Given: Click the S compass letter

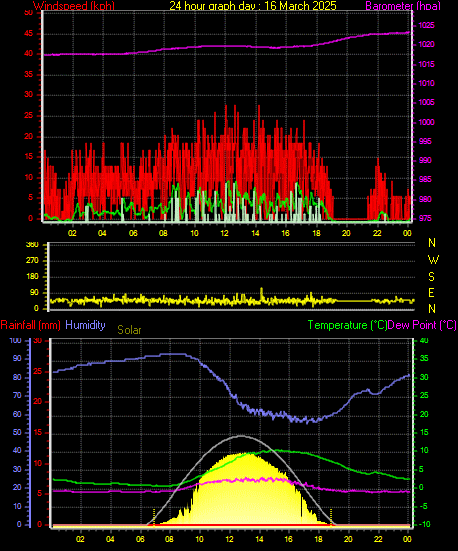Looking at the screenshot, I should click(x=432, y=277).
